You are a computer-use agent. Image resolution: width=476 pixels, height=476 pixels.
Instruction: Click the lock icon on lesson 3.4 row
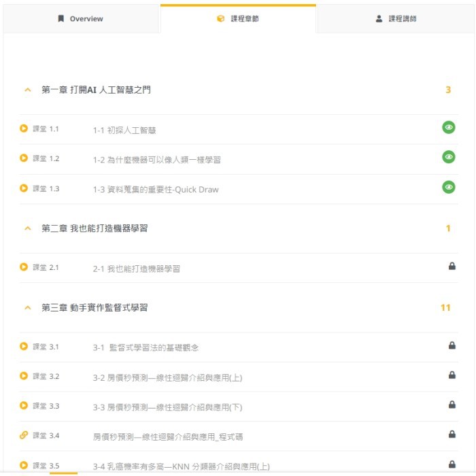coord(452,435)
